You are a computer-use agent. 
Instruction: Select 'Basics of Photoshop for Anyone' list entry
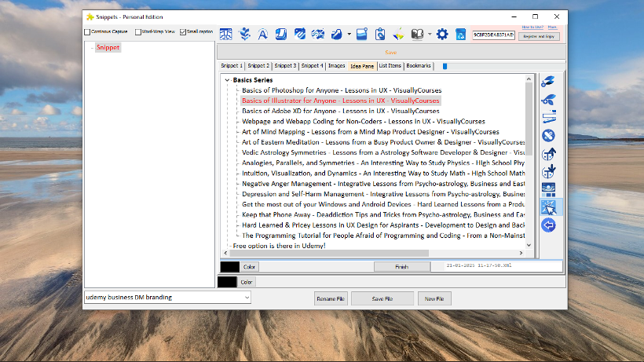tap(341, 90)
